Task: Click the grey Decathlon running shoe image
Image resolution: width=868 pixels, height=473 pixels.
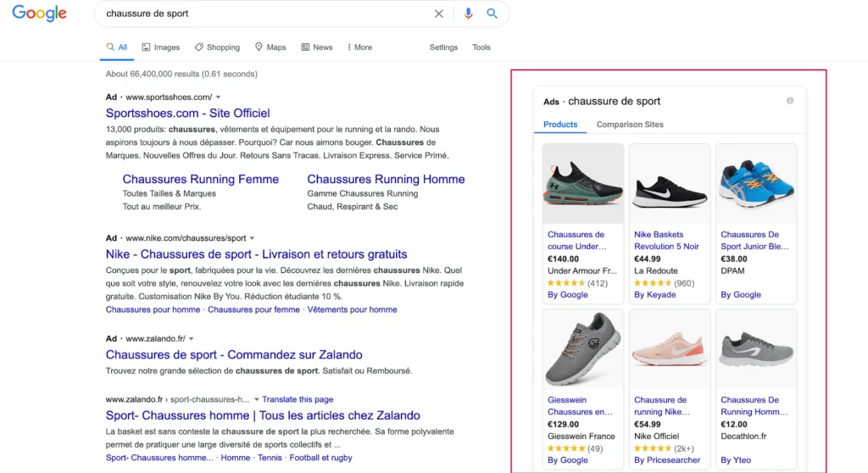Action: [756, 348]
